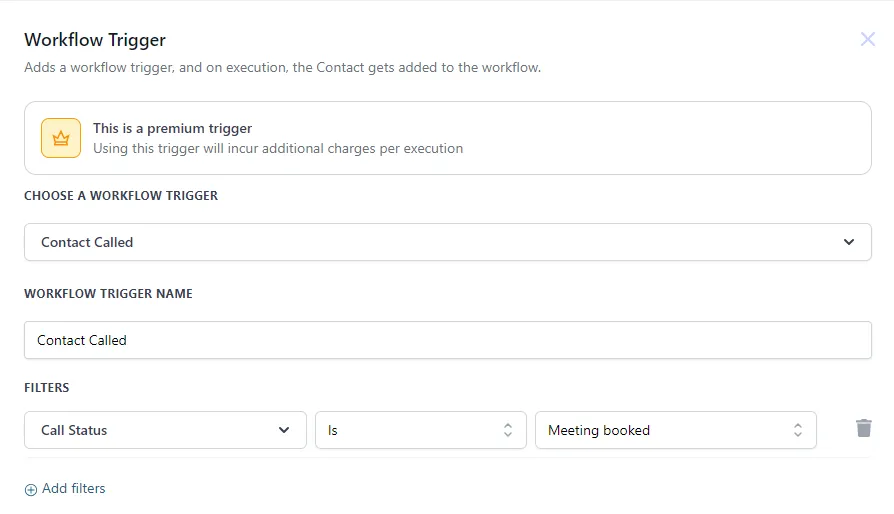
Task: Click the chevron arrow in Call Status field
Action: pyautogui.click(x=283, y=430)
